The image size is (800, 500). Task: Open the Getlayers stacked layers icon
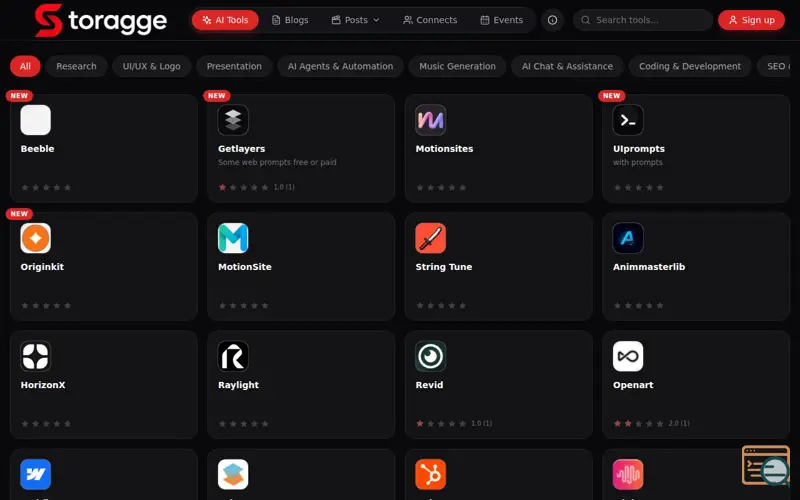233,120
